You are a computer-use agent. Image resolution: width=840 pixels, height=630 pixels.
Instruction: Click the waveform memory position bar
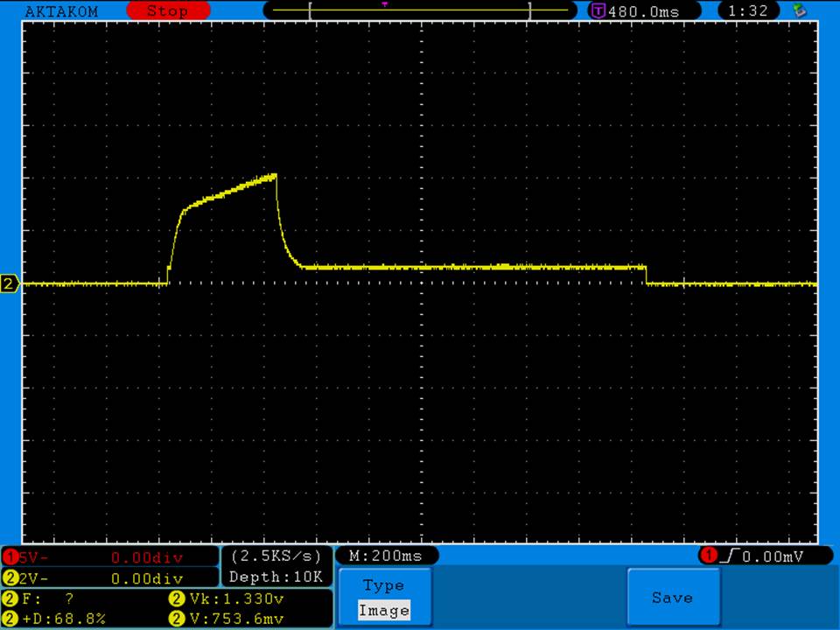[420, 10]
